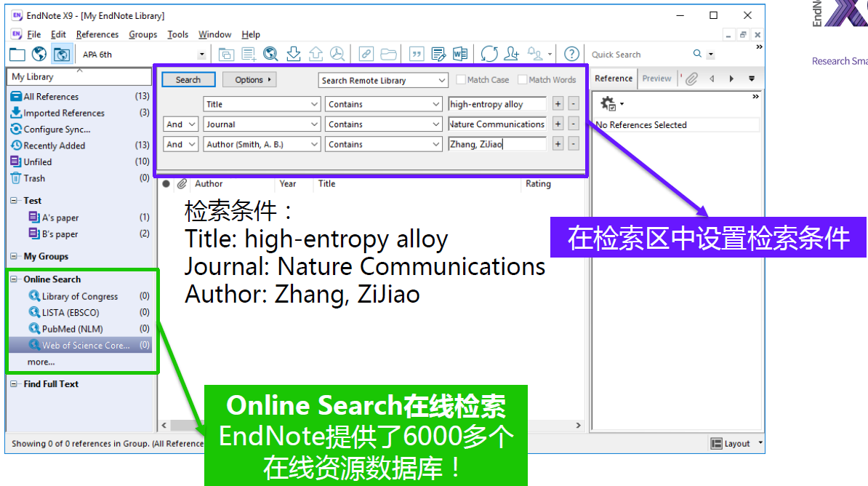Open the Groups menu
Viewport: 868px width, 486px height.
[142, 34]
